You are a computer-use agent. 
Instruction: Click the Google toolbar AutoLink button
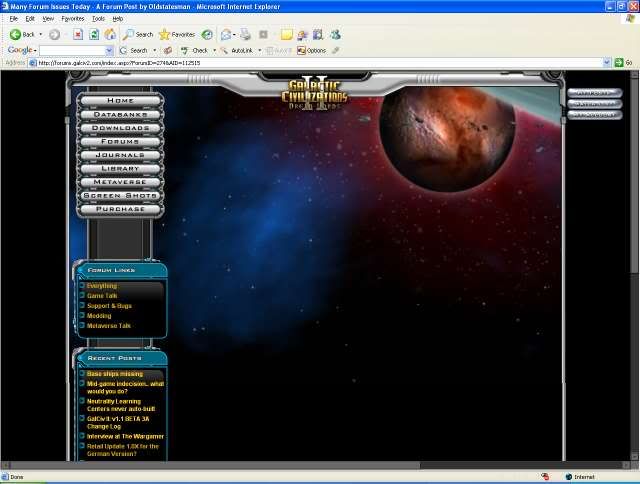pos(237,51)
